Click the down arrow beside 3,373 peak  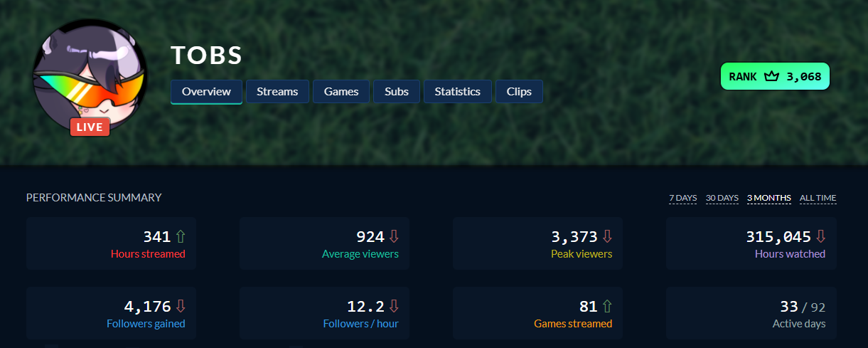tap(607, 237)
